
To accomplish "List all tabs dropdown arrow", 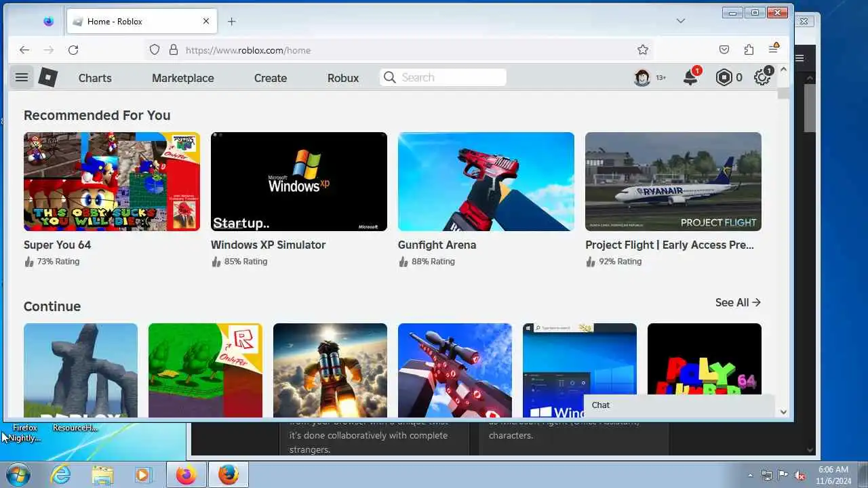I will pyautogui.click(x=681, y=21).
